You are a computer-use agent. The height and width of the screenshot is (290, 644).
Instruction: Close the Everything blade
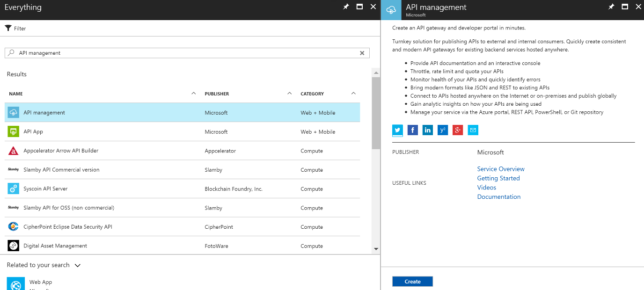click(x=373, y=7)
